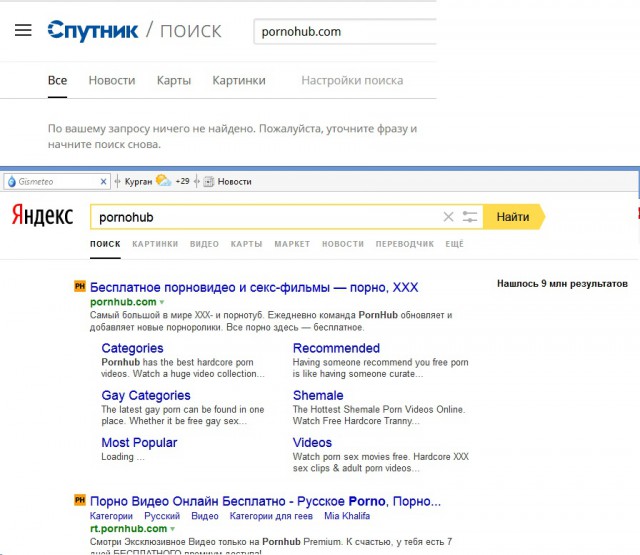Image resolution: width=640 pixels, height=555 pixels.
Task: Click the Sputnik search field containing pornohub.com
Action: pyautogui.click(x=345, y=31)
